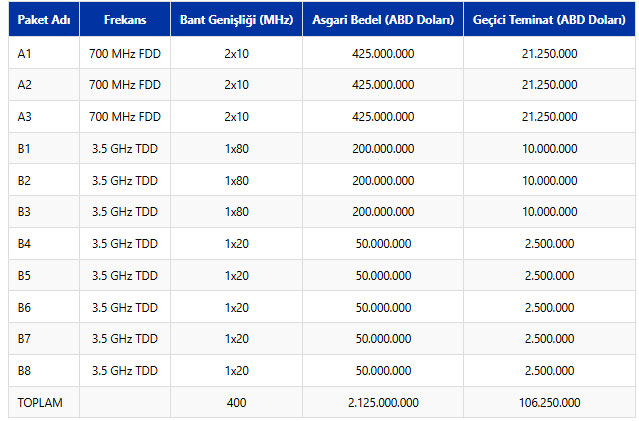Click the total minimum price 2.125.000.000

tap(383, 403)
